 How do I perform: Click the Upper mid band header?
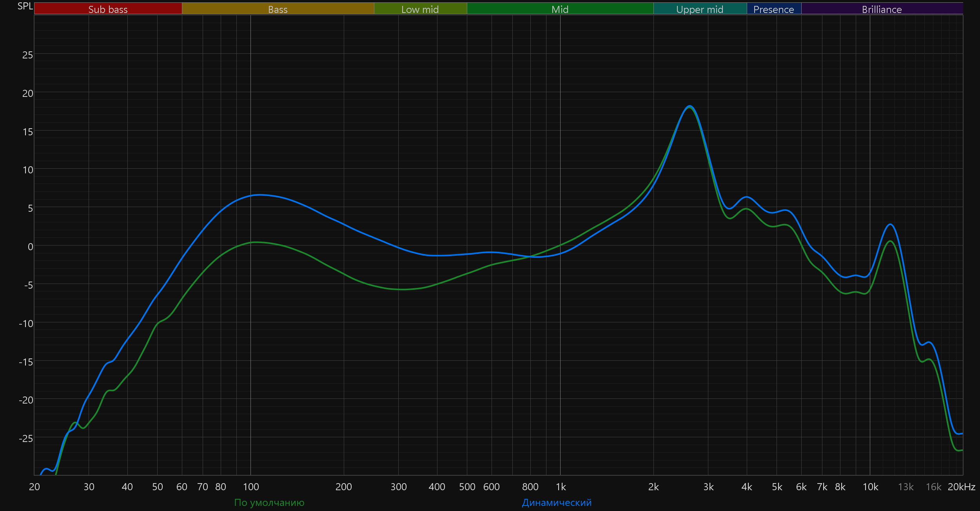coord(700,9)
